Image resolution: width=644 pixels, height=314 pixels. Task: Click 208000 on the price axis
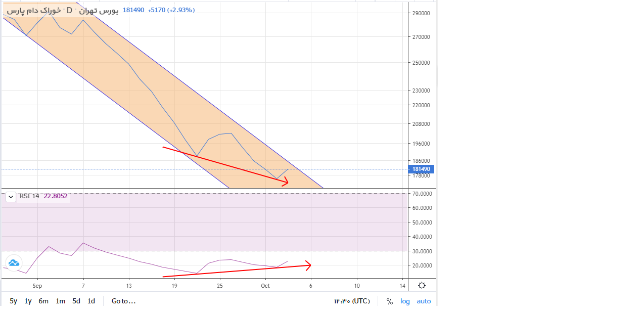coord(421,124)
